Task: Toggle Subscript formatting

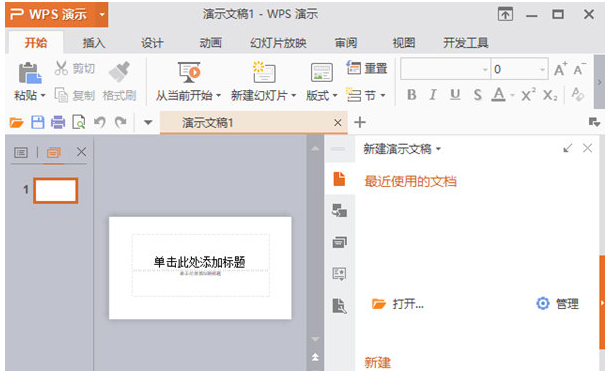Action: pyautogui.click(x=550, y=95)
